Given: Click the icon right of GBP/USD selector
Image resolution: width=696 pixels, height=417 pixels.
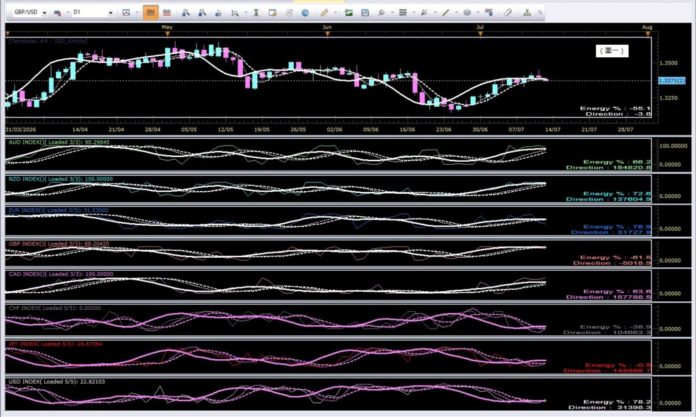Looking at the screenshot, I should point(57,13).
